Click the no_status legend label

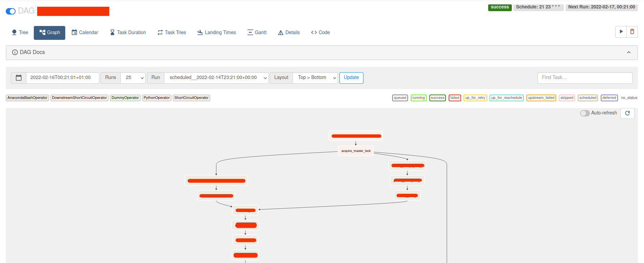pyautogui.click(x=629, y=98)
